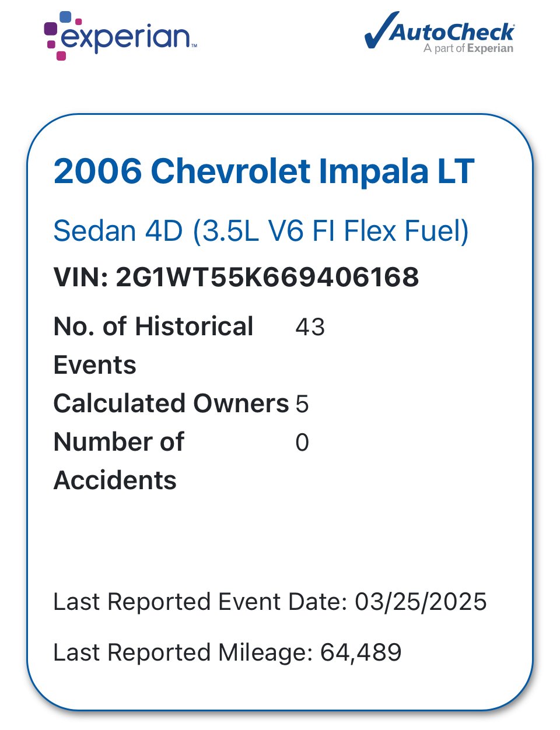The height and width of the screenshot is (730, 560).
Task: Select the date 03/25/2025
Action: pos(421,602)
